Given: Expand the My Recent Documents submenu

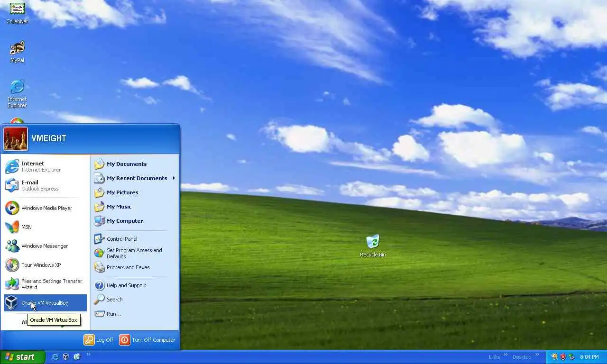Looking at the screenshot, I should click(135, 178).
